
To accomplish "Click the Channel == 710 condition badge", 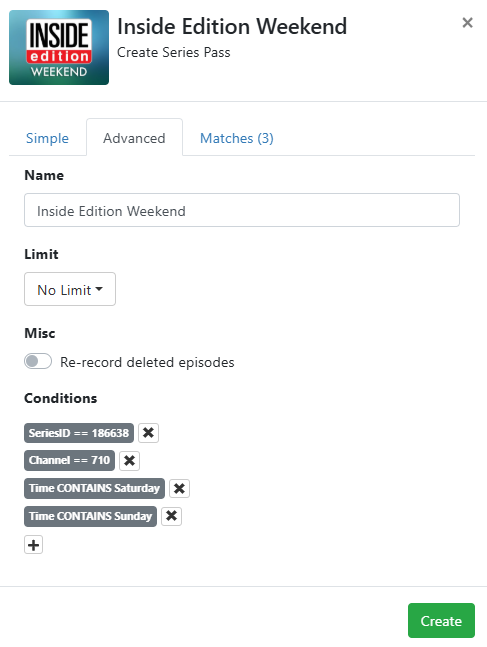I will tap(69, 460).
